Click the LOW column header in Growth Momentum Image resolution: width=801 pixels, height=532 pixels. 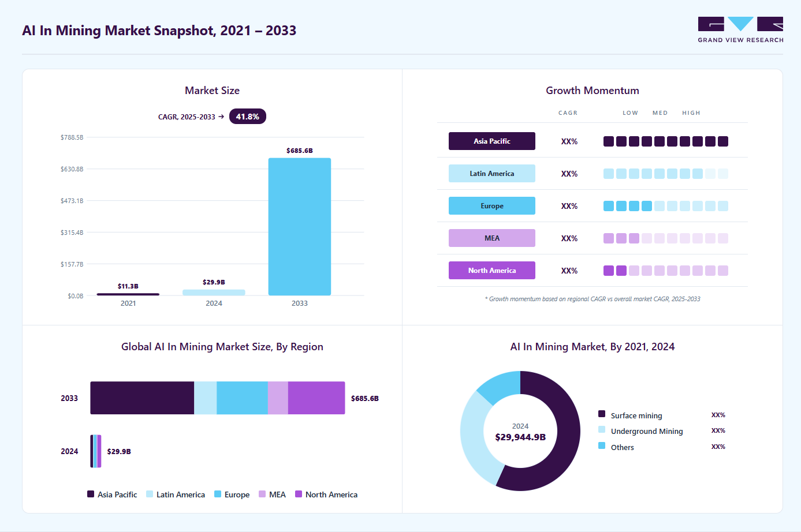[631, 113]
